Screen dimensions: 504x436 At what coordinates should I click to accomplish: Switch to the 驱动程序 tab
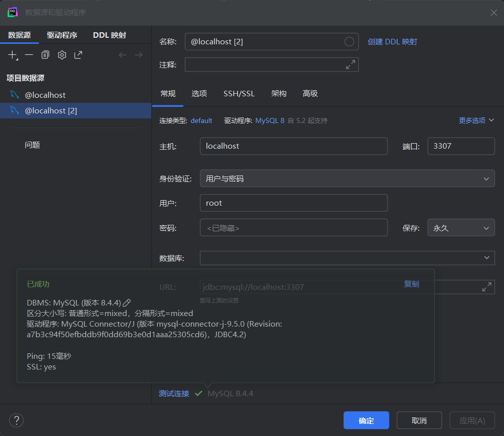coord(62,35)
